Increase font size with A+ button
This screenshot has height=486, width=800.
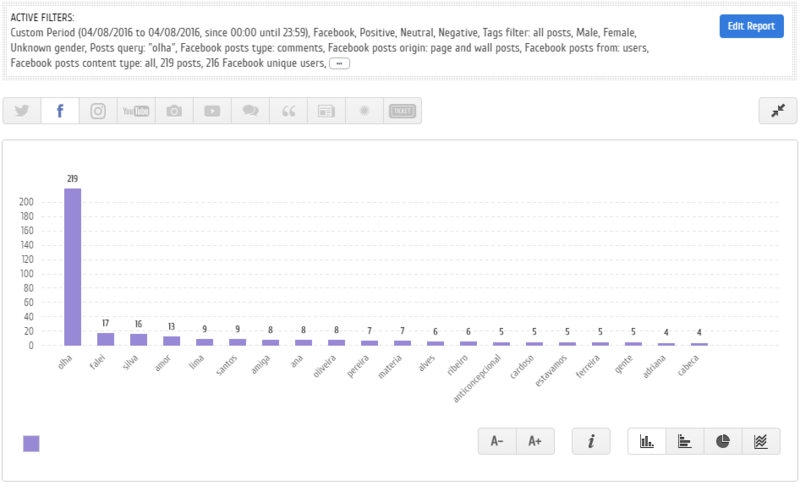click(535, 441)
